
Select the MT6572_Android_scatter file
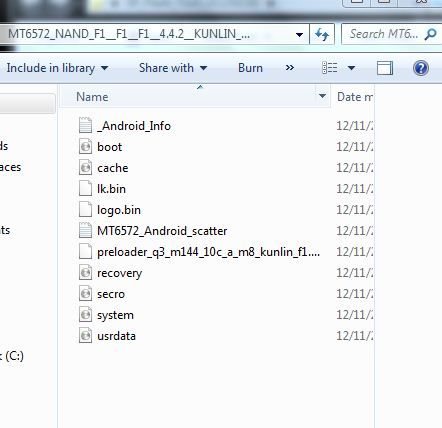pos(162,231)
